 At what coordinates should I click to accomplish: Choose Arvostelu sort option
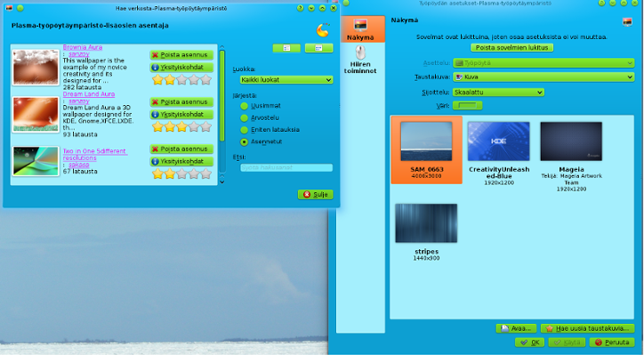pos(244,118)
